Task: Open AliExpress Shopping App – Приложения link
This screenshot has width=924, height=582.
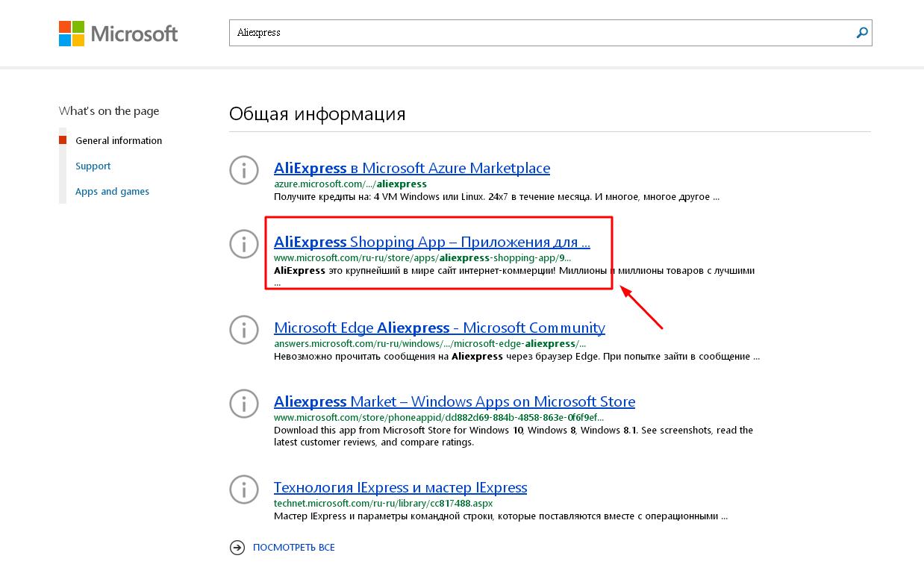Action: pyautogui.click(x=432, y=242)
